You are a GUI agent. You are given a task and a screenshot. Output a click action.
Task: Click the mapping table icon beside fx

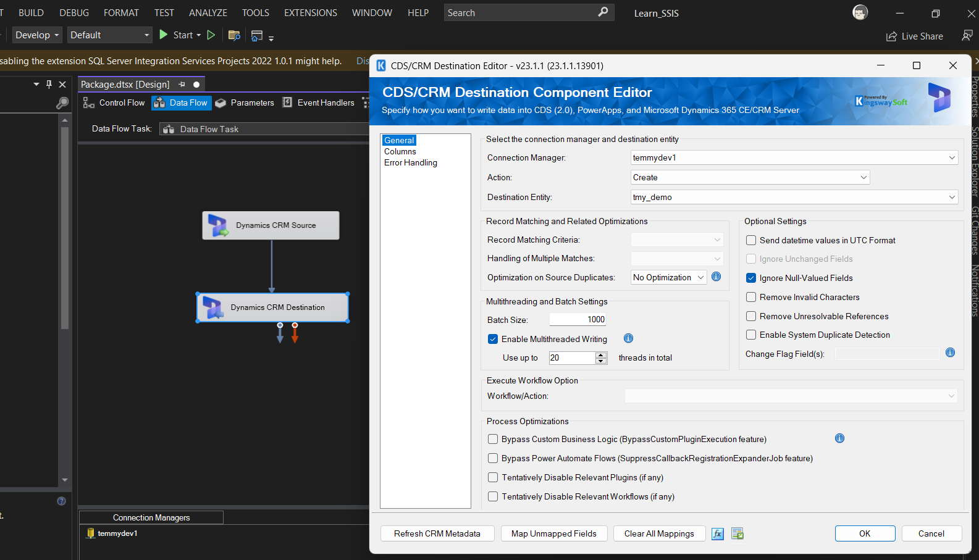point(737,534)
